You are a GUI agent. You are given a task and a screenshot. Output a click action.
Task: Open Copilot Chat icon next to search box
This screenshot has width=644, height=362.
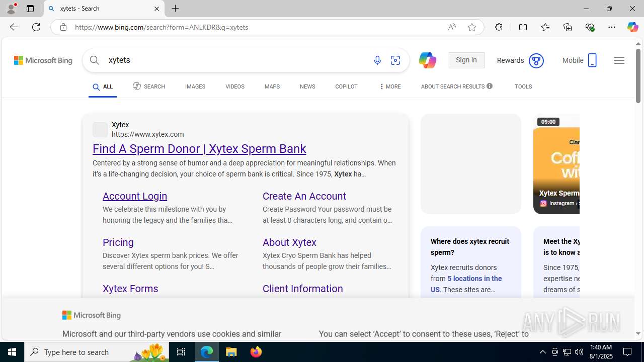427,60
